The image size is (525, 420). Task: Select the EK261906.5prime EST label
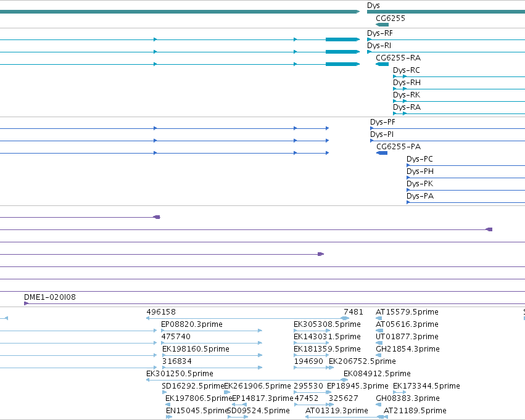coord(257,386)
